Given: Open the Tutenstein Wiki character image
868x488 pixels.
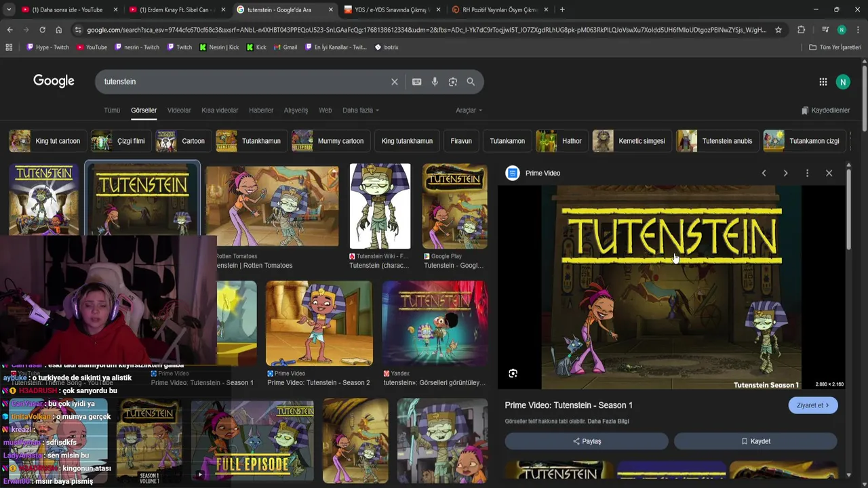Looking at the screenshot, I should tap(380, 206).
